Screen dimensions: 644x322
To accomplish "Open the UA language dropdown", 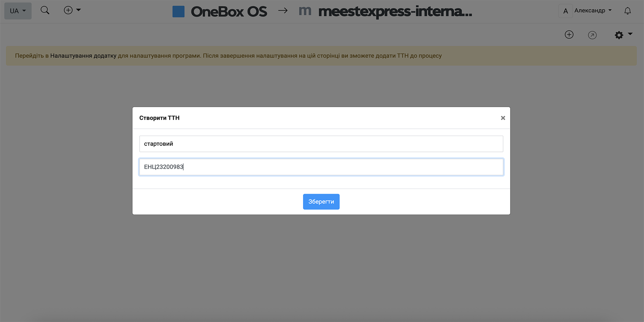I will [x=18, y=11].
